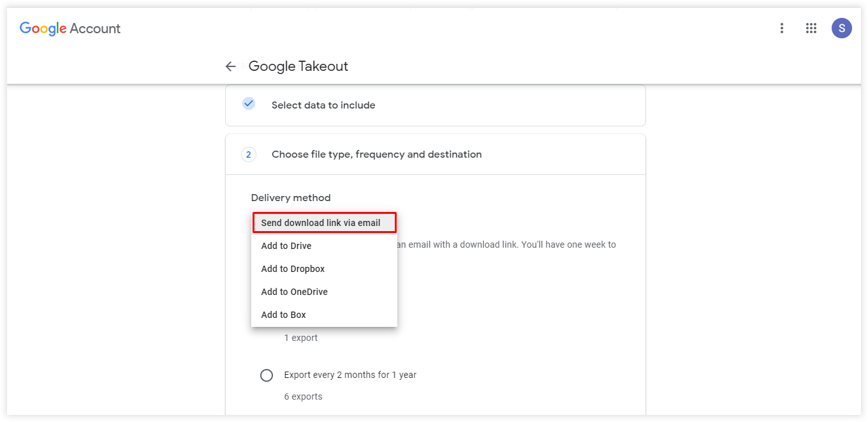Go back using the arrow beside Google Takeout

230,66
